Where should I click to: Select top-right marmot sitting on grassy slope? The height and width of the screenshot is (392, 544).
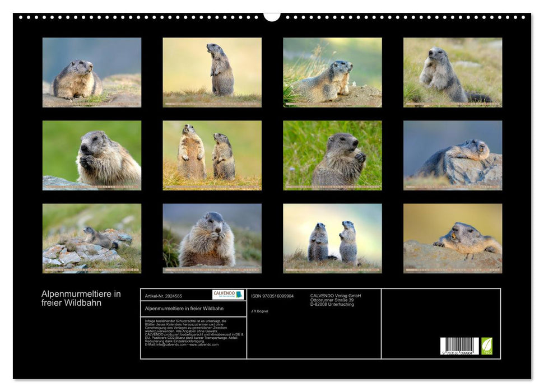coord(453,72)
